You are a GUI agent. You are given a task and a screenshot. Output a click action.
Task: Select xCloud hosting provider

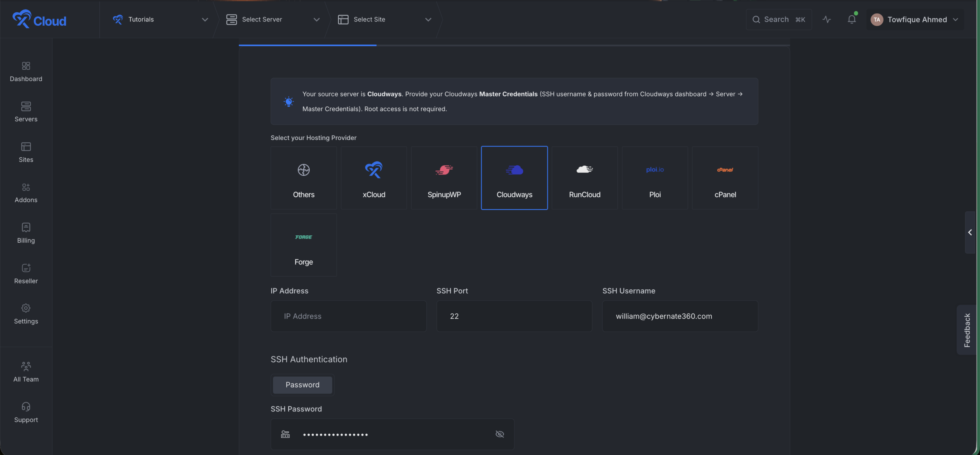[x=374, y=178]
